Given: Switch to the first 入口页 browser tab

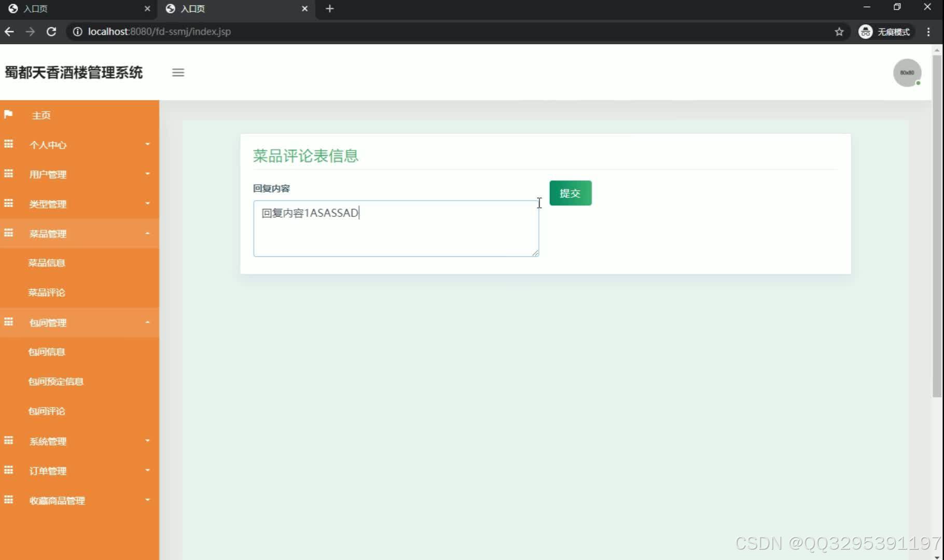Looking at the screenshot, I should coord(78,9).
